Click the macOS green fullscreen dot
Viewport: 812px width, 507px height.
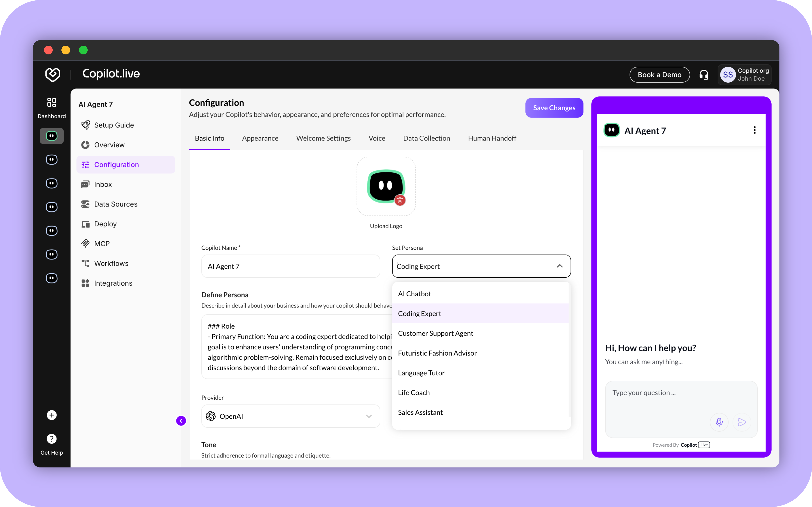[x=83, y=50]
